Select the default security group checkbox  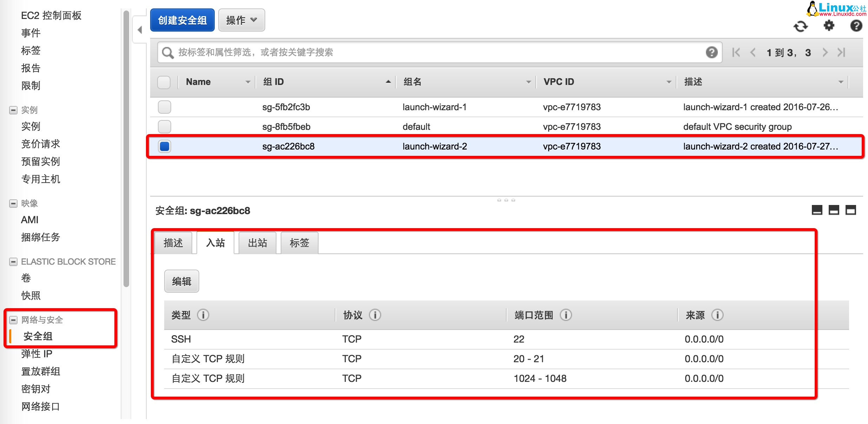pyautogui.click(x=164, y=127)
